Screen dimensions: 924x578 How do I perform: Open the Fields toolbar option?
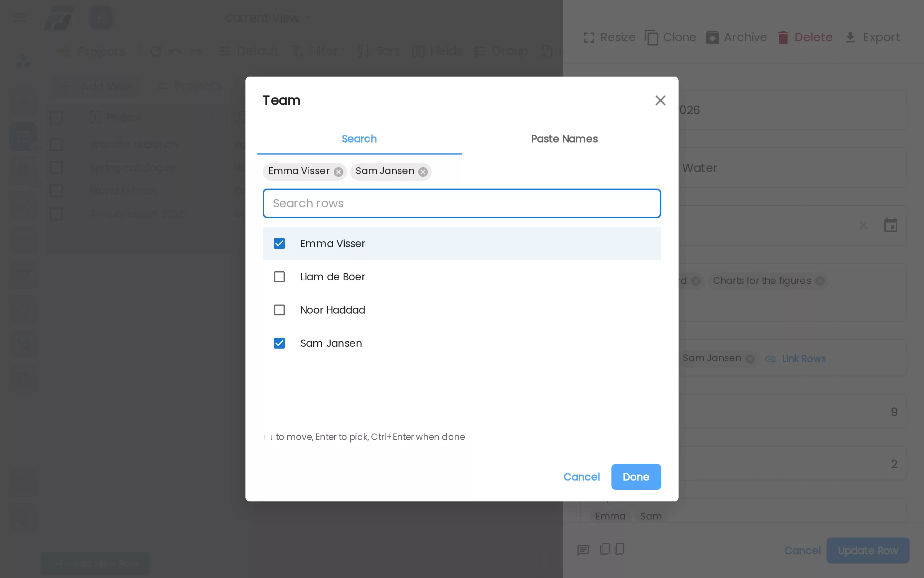(x=437, y=51)
